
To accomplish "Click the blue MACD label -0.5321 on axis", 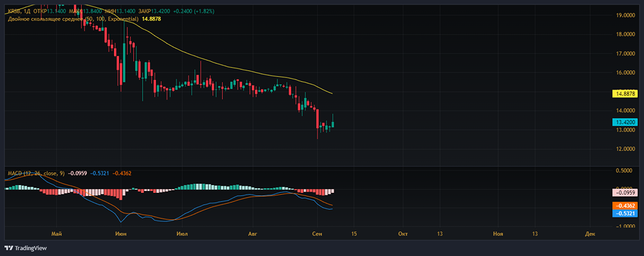I will pyautogui.click(x=625, y=213).
